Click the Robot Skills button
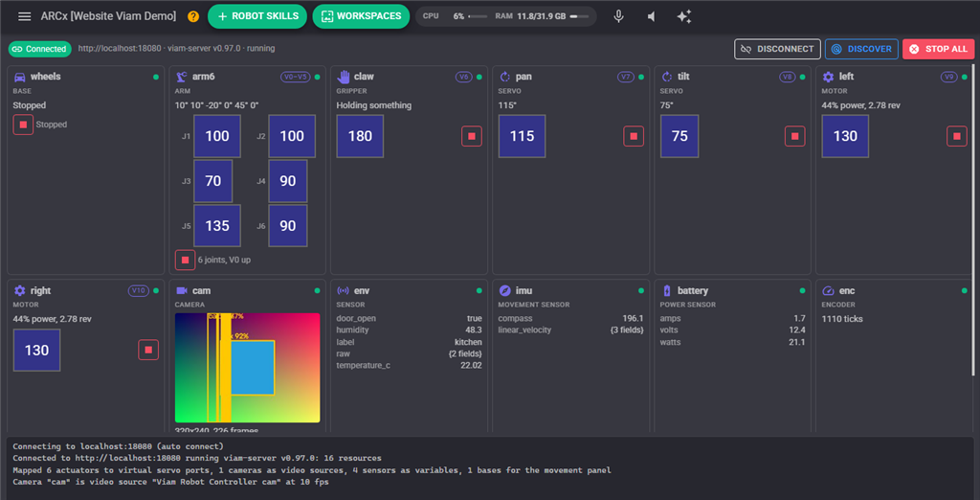The height and width of the screenshot is (500, 980). coord(256,16)
